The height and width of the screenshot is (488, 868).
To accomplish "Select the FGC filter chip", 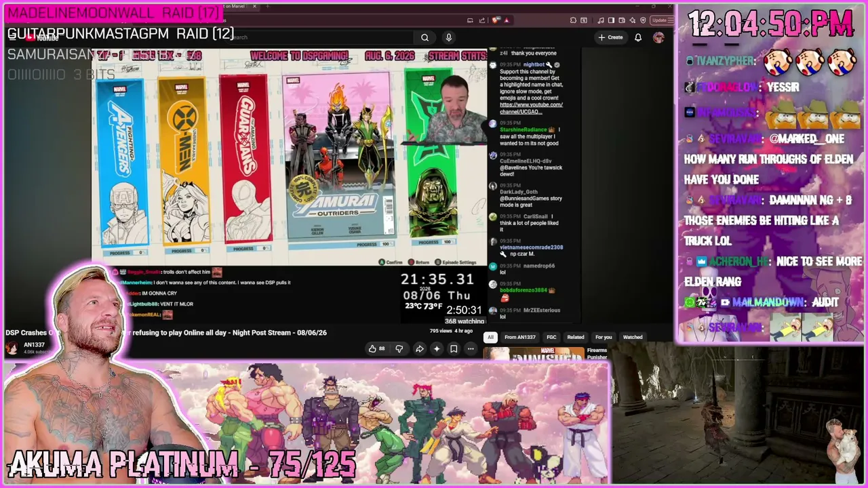I will [551, 337].
